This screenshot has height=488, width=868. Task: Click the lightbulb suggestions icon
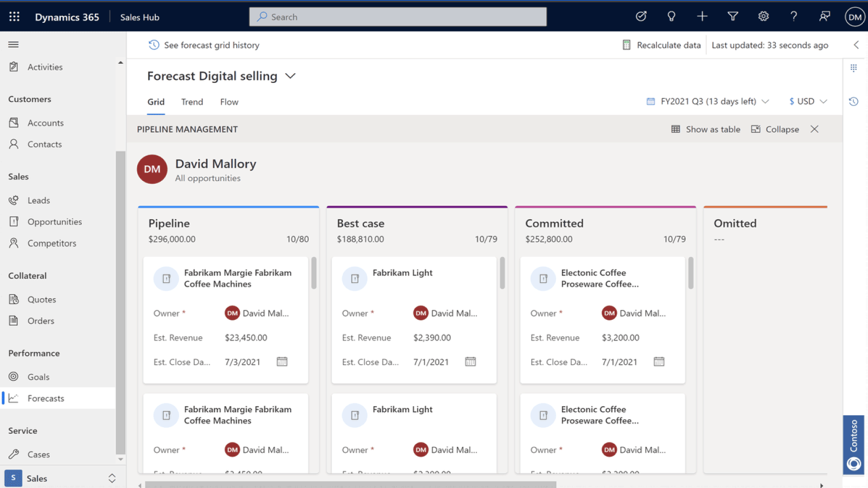[671, 16]
